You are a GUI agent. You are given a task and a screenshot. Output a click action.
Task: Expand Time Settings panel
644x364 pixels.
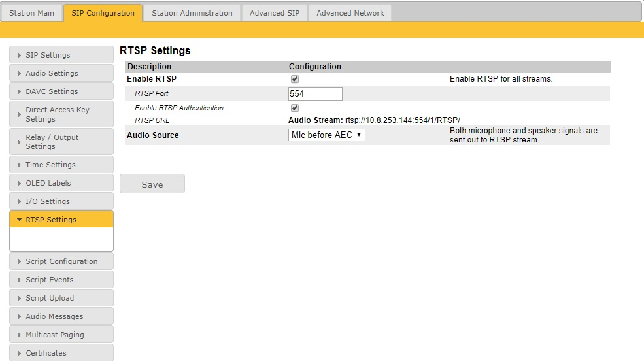(x=61, y=165)
